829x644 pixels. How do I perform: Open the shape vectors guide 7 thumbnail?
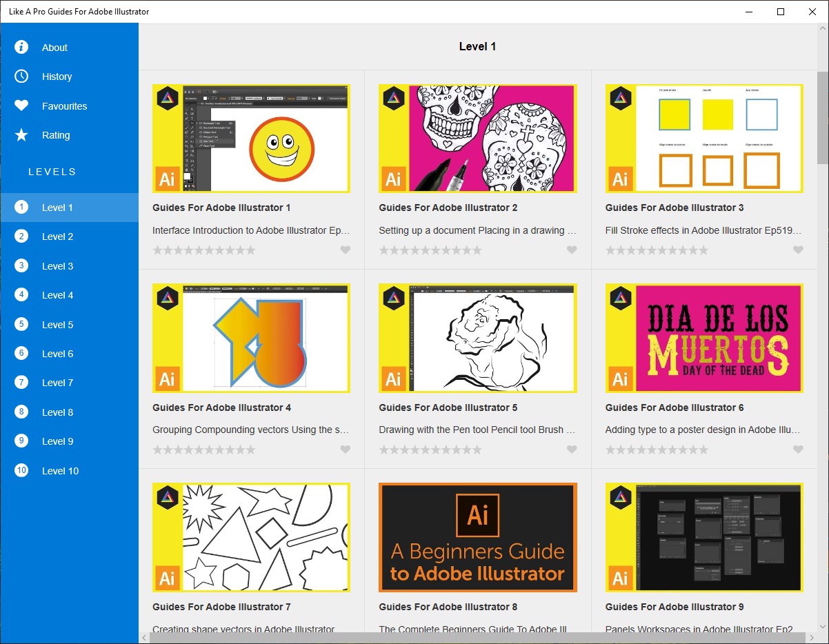point(251,537)
